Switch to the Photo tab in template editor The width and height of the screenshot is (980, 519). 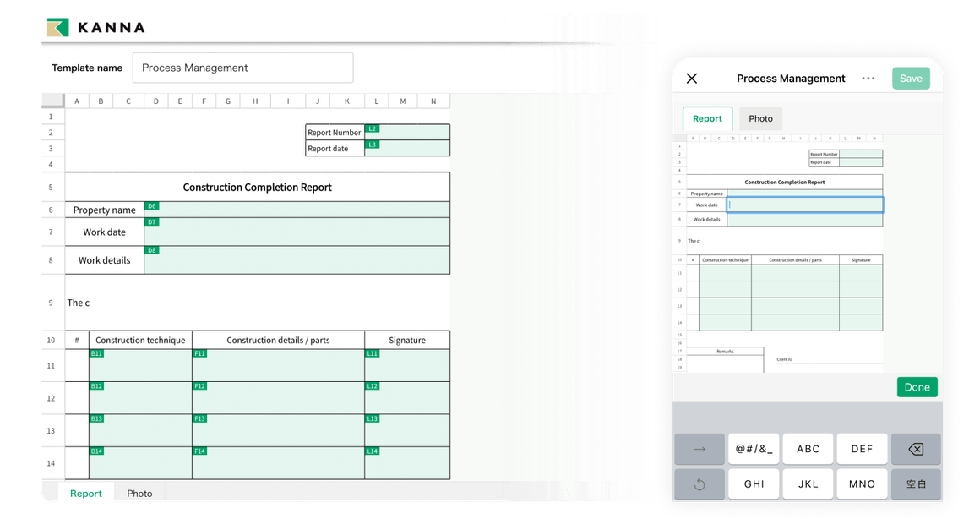click(139, 493)
